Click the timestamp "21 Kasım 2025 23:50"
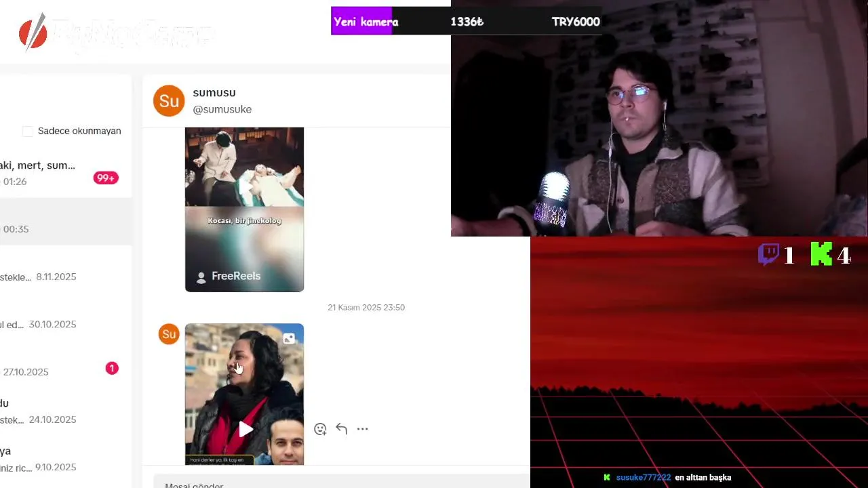 (366, 308)
